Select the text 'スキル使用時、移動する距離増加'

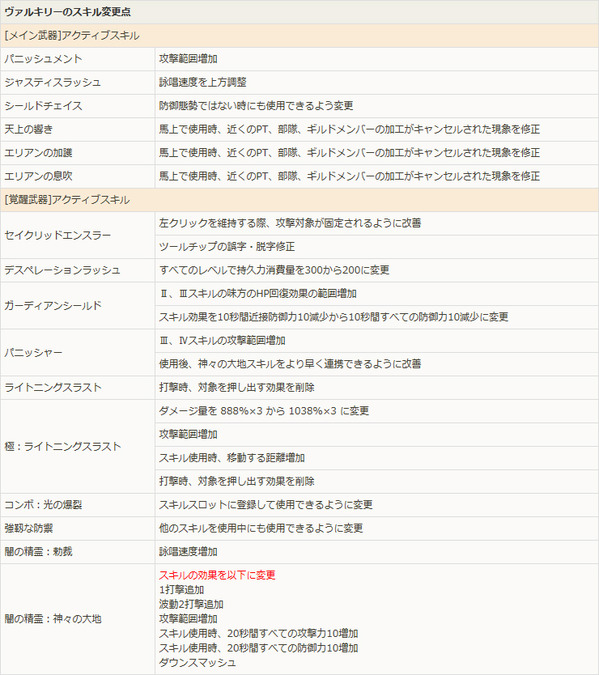pyautogui.click(x=232, y=458)
